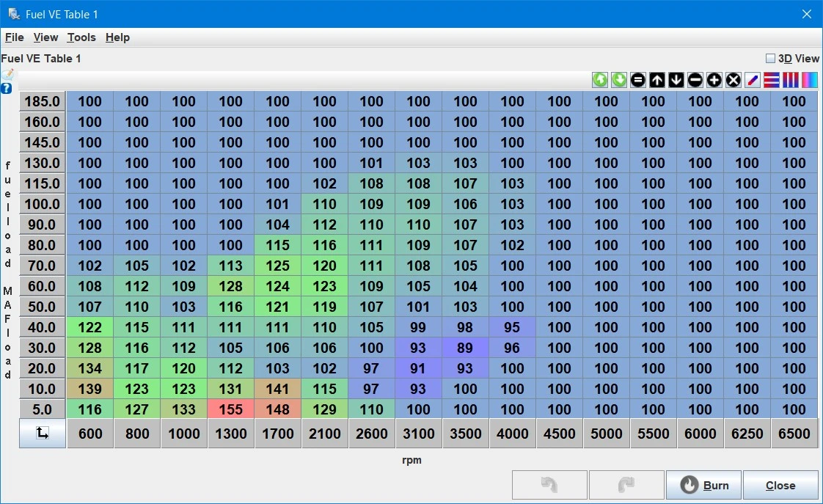Select the purple cell with value 89
This screenshot has width=823, height=504.
pyautogui.click(x=465, y=348)
